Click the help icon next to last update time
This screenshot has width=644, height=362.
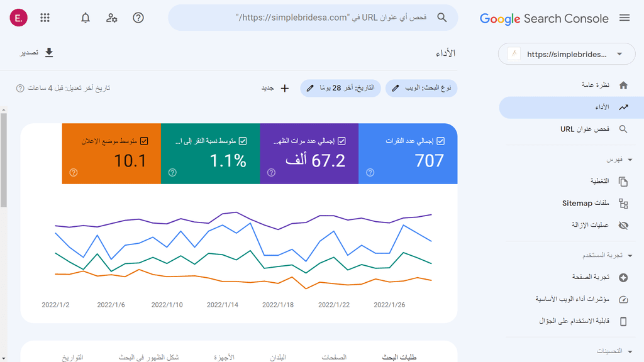point(20,88)
